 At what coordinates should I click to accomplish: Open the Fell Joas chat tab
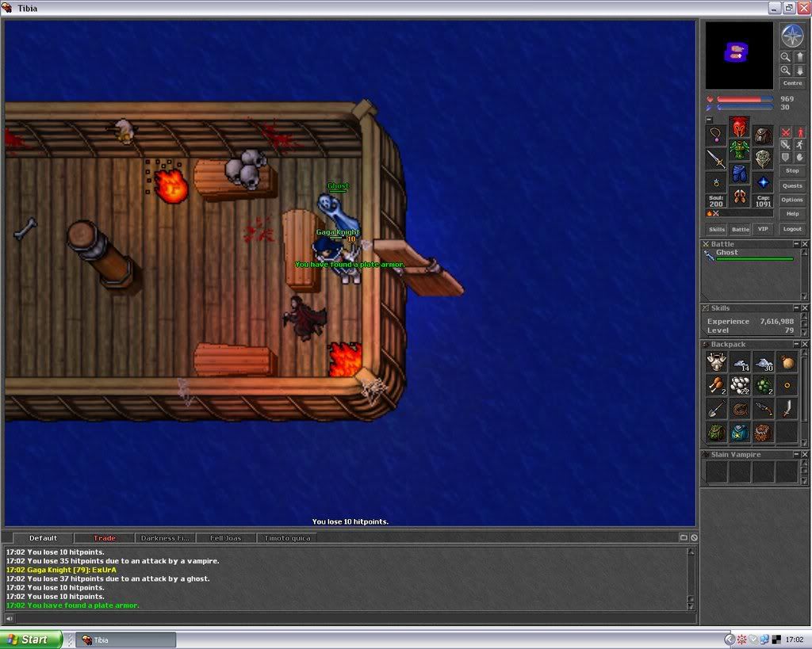(226, 538)
